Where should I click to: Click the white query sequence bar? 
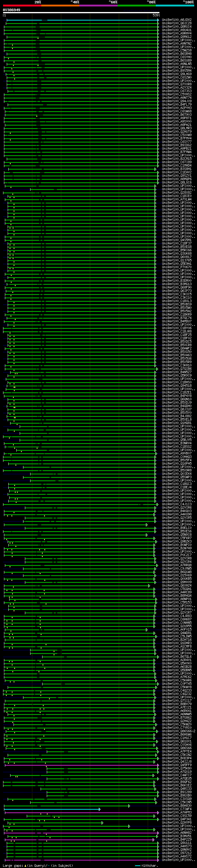pos(81,12)
